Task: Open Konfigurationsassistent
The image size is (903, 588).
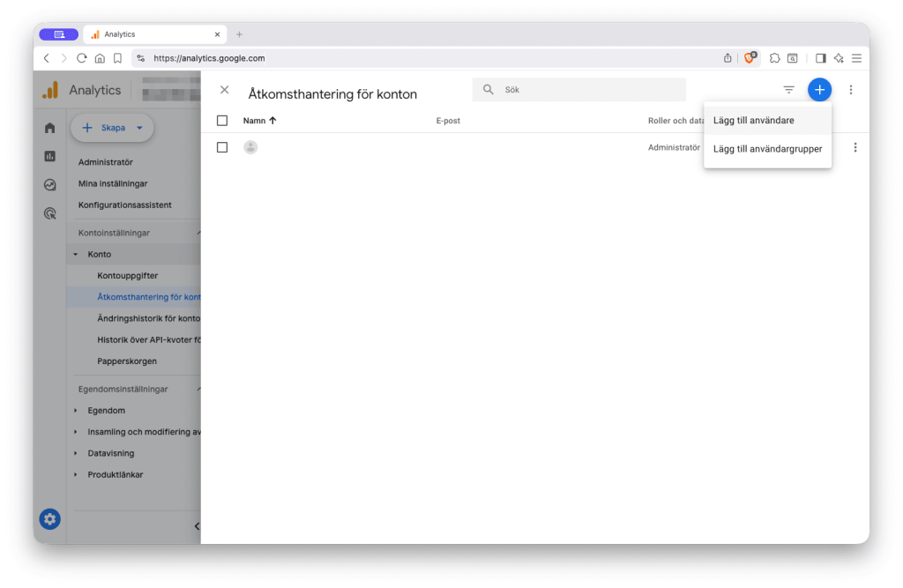Action: [125, 205]
